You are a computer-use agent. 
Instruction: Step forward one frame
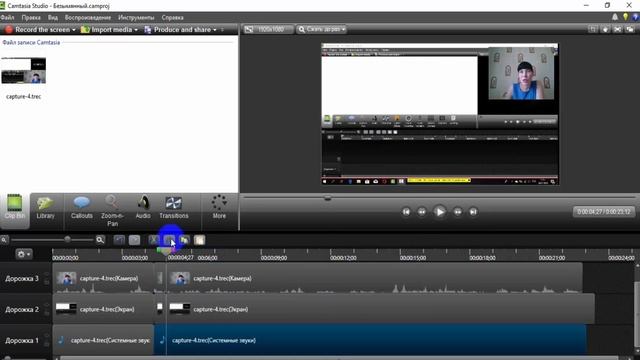(458, 212)
